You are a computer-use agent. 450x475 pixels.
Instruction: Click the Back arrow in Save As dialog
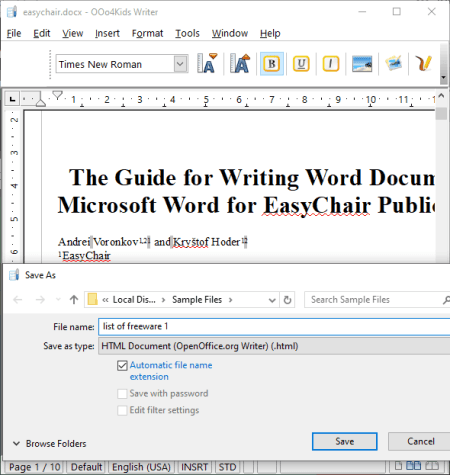point(18,300)
